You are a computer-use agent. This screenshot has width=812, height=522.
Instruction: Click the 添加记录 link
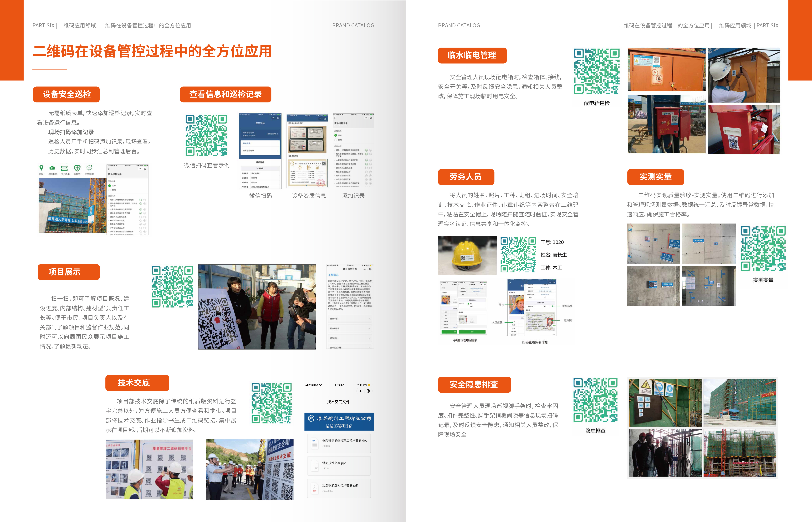(x=246, y=143)
